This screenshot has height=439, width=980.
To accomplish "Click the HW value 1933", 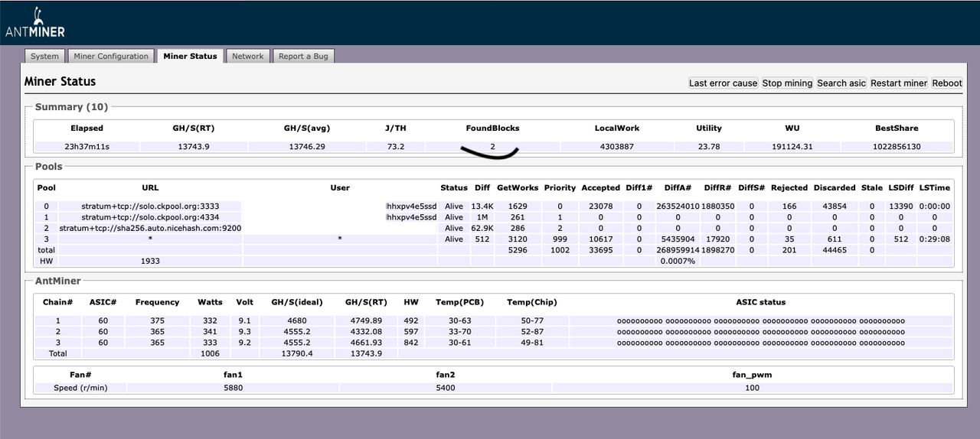I will point(150,261).
